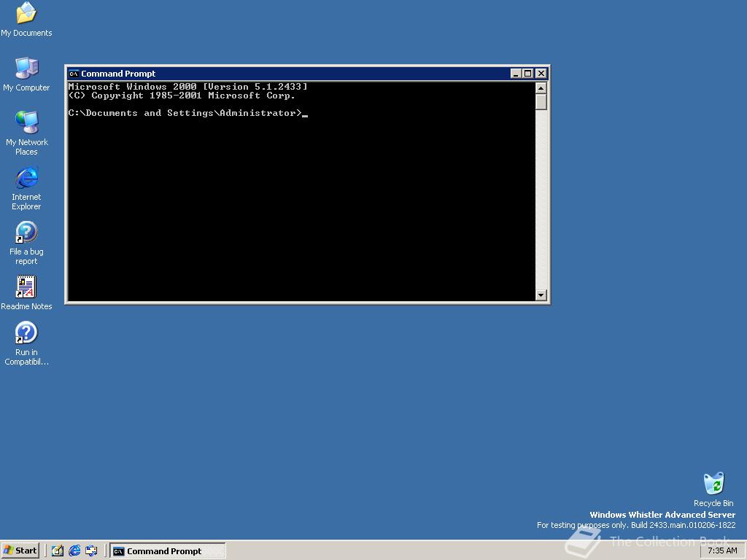This screenshot has height=560, width=747.
Task: Click the Command Prompt title bar text
Action: (118, 74)
